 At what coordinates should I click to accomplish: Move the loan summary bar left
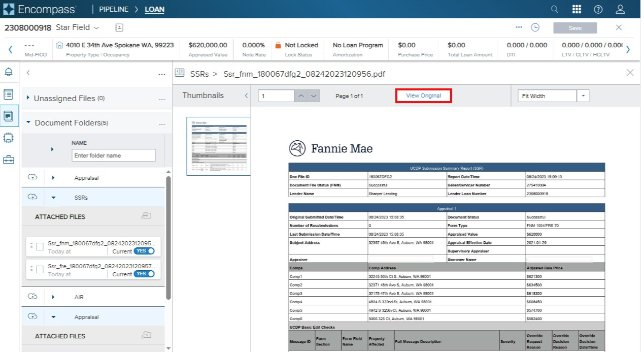(x=10, y=49)
